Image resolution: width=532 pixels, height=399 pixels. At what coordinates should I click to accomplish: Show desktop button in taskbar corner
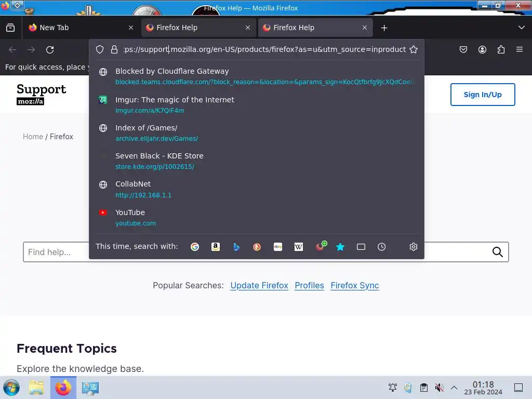pyautogui.click(x=518, y=388)
